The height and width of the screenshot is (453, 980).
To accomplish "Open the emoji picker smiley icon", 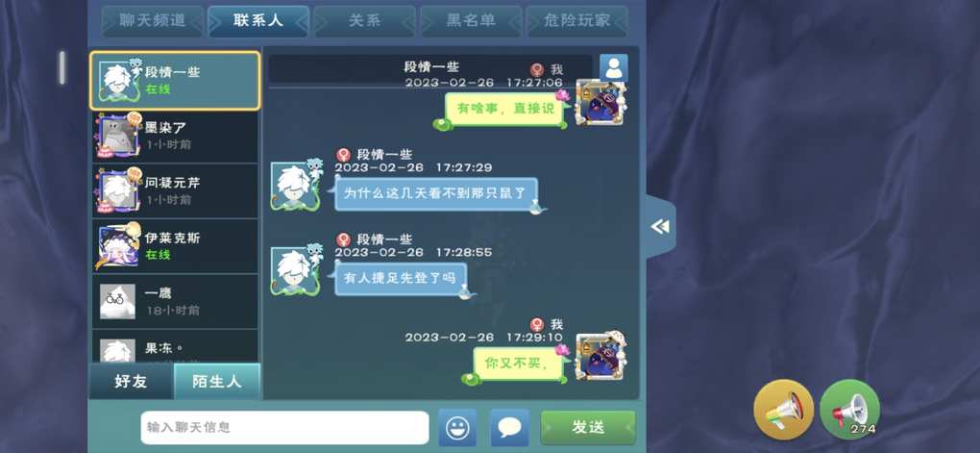I will pos(457,428).
